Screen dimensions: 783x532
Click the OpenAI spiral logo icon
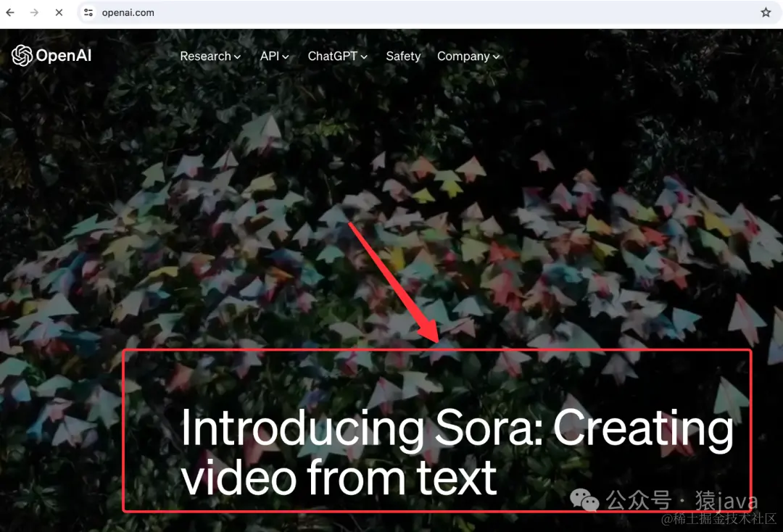21,55
